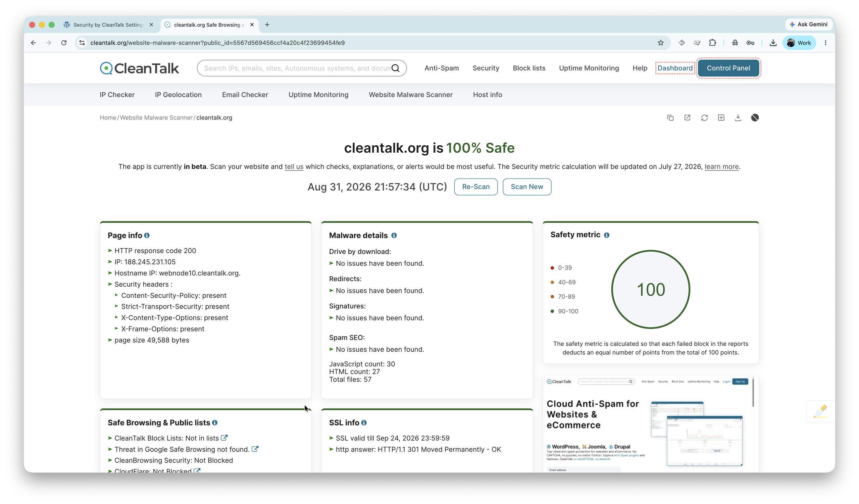View site information icon in address bar
The width and height of the screenshot is (859, 504).
(82, 43)
